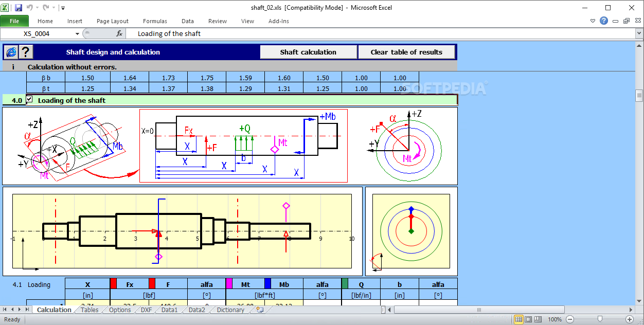Image resolution: width=644 pixels, height=325 pixels.
Task: Click the 100% zoom level indicator
Action: [554, 319]
